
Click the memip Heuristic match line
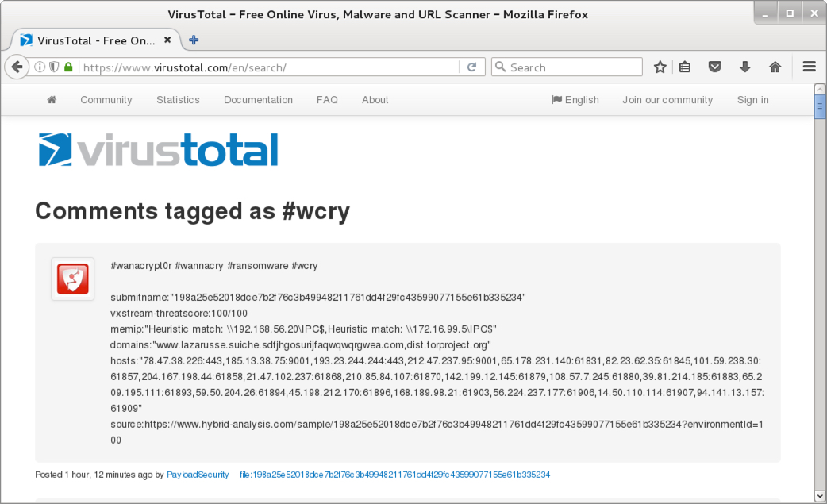point(303,329)
